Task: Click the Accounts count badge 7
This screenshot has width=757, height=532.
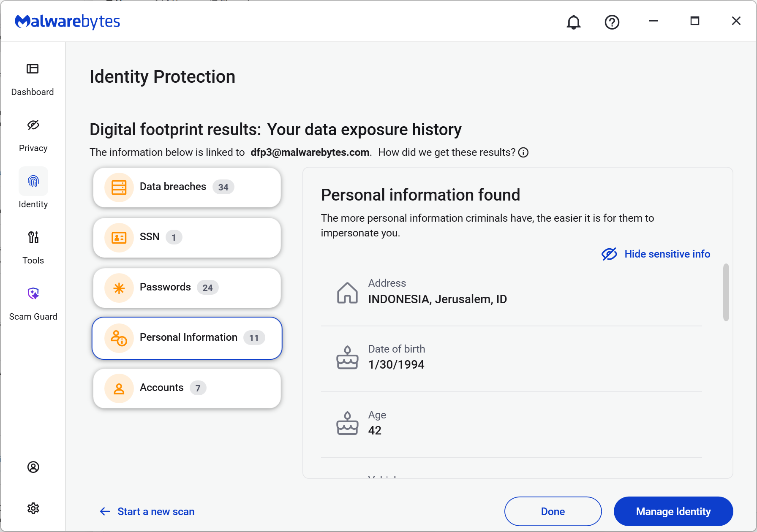Action: [198, 388]
